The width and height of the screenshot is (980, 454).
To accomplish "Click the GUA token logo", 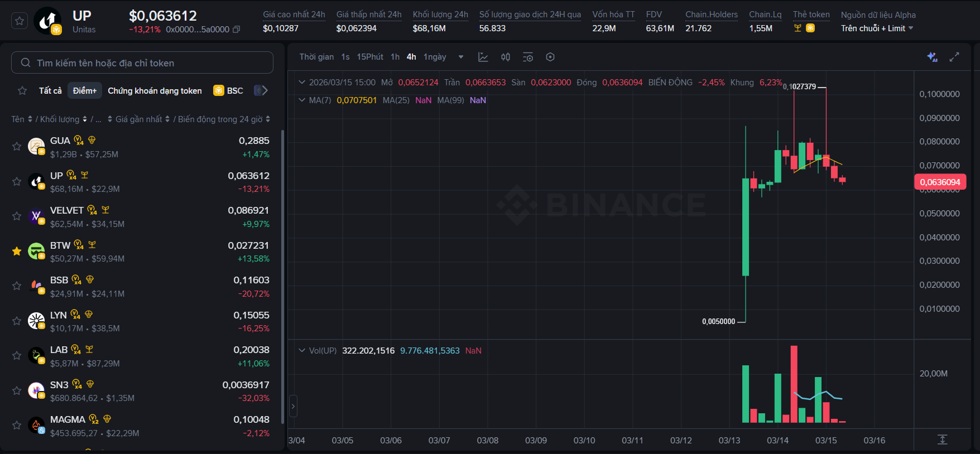I will [36, 147].
